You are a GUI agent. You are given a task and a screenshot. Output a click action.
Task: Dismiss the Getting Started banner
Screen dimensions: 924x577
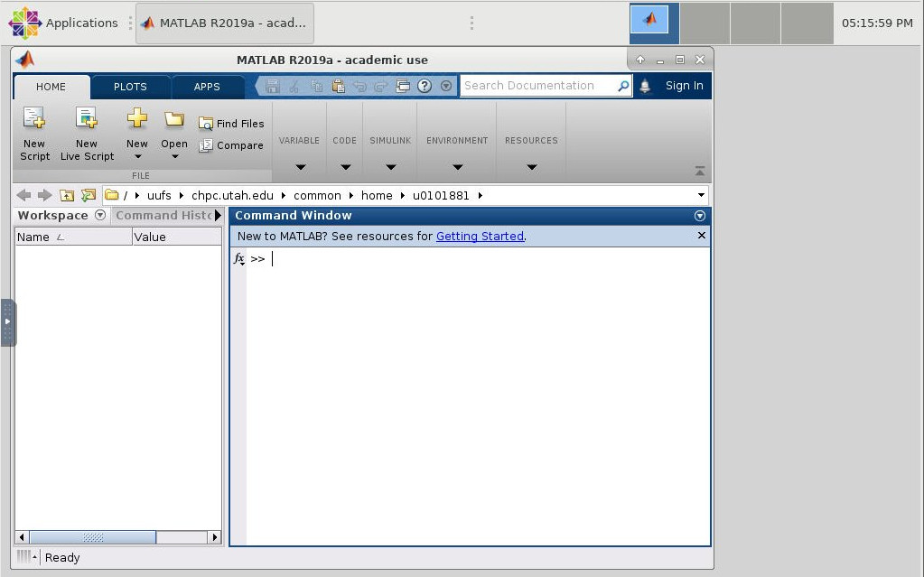pos(701,235)
